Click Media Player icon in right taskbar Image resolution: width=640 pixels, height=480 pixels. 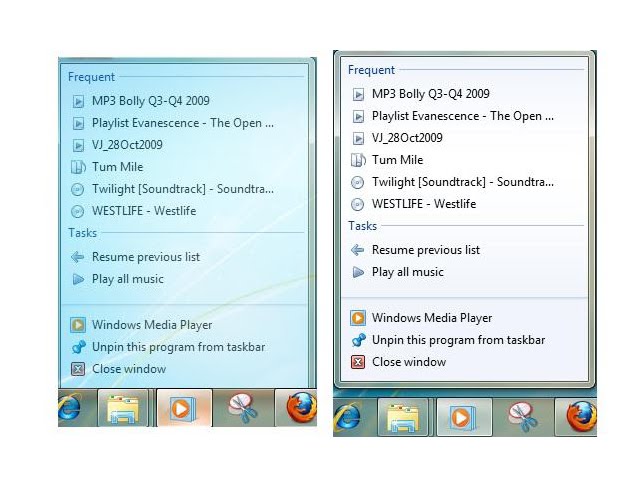click(x=464, y=417)
